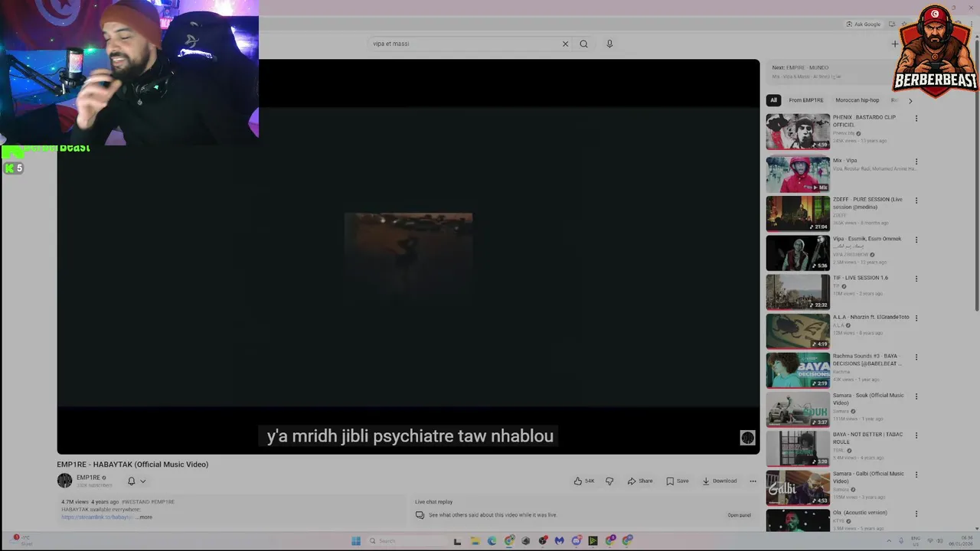Open options for Samara - Galbi video

(916, 474)
